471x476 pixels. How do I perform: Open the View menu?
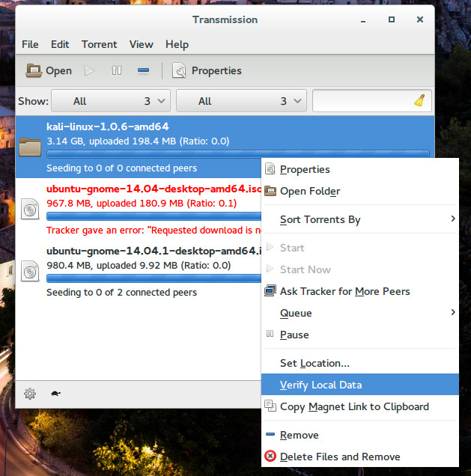pos(142,45)
